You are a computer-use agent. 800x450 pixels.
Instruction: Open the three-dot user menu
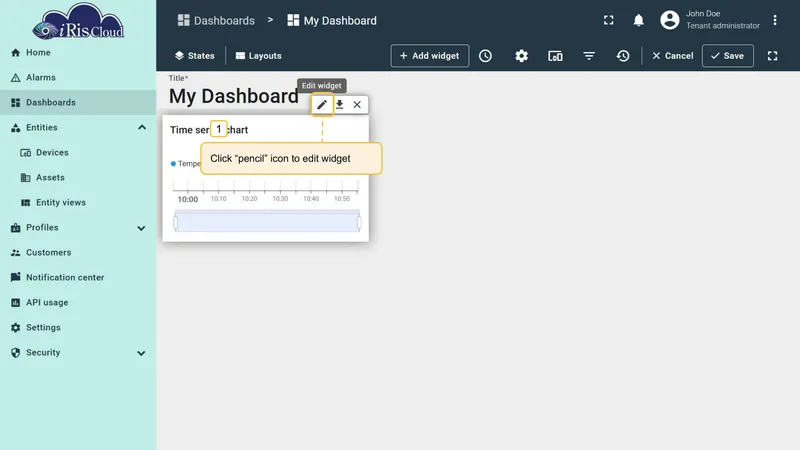point(774,20)
